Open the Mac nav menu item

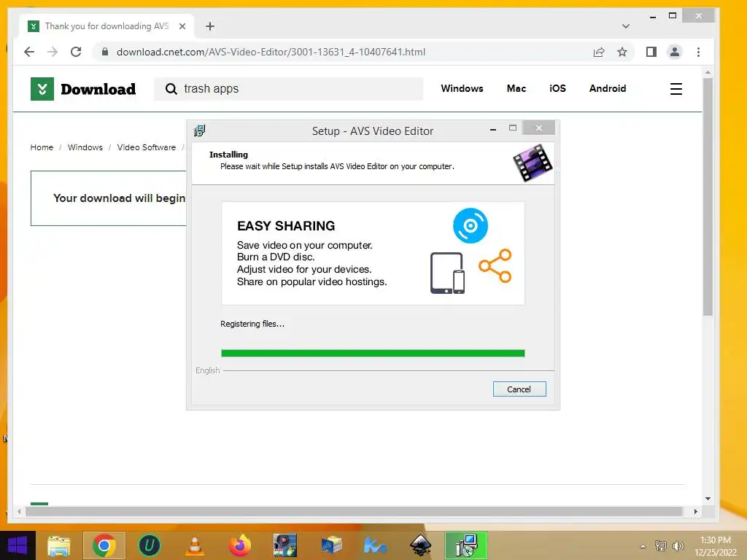pos(516,88)
